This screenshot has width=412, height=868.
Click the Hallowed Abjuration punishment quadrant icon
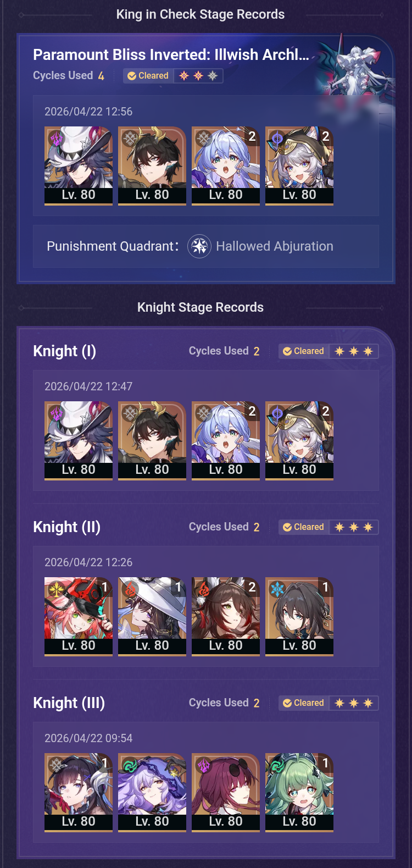point(199,246)
